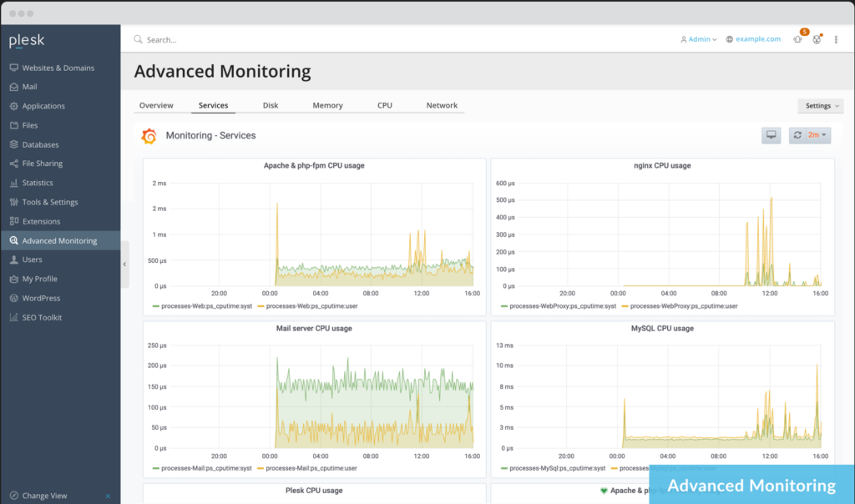
Task: Open Apache & php-fpm CPU usage panel menu
Action: click(x=314, y=166)
